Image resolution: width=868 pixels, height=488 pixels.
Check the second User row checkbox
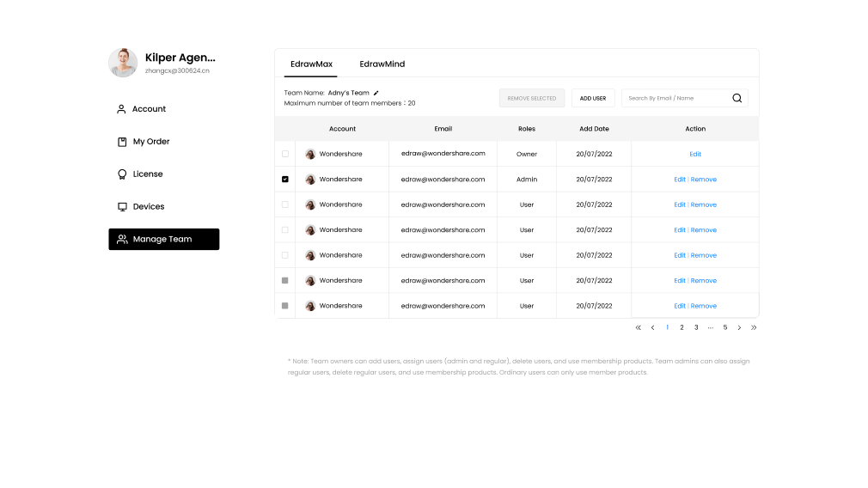pyautogui.click(x=285, y=229)
